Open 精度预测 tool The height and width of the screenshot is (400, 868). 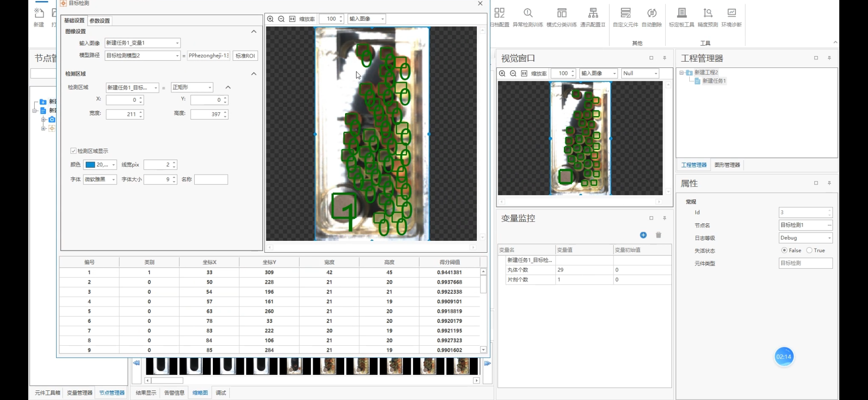pyautogui.click(x=708, y=17)
